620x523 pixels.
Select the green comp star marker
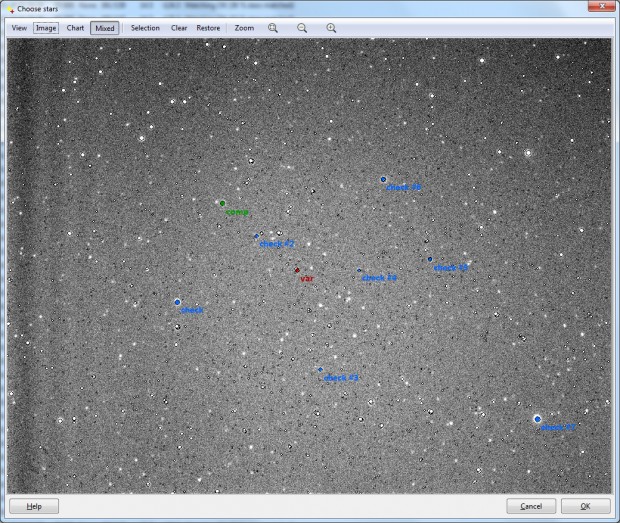pos(222,203)
